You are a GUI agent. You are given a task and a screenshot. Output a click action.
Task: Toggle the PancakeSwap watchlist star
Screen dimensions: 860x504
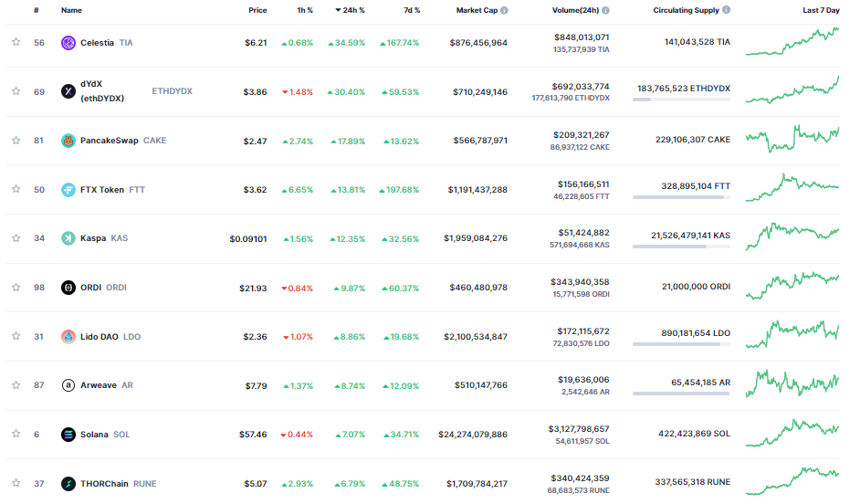(x=16, y=141)
